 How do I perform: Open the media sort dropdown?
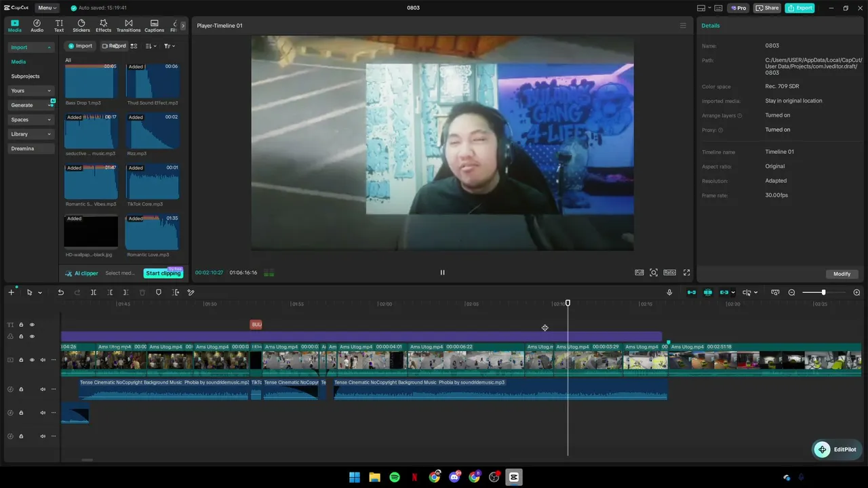pyautogui.click(x=151, y=46)
